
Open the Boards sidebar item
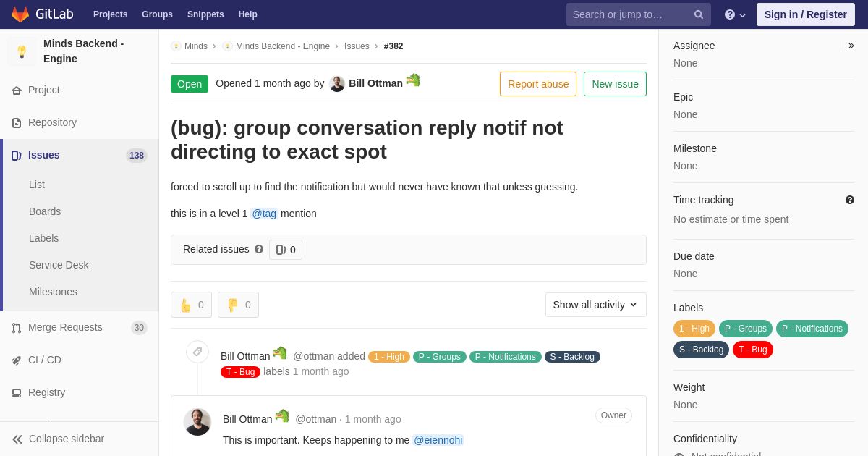click(x=45, y=211)
